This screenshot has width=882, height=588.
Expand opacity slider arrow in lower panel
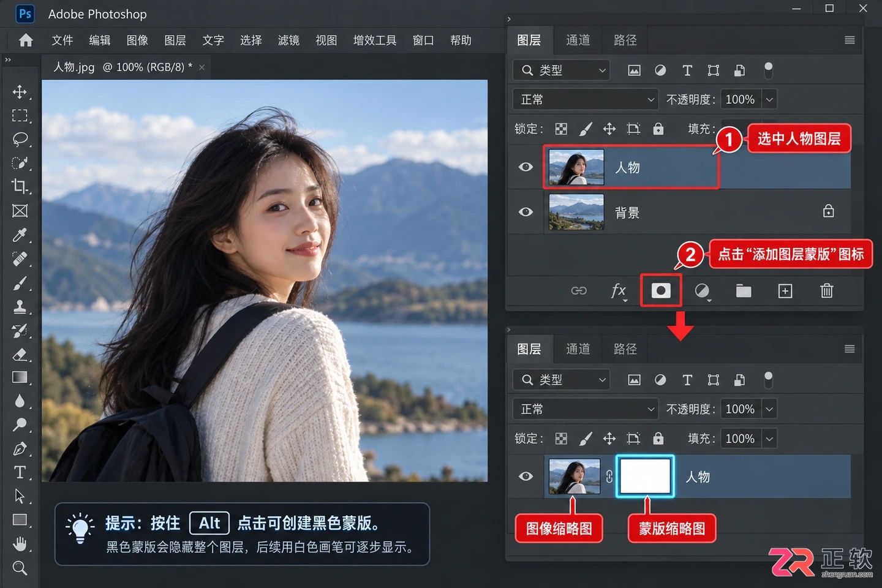point(770,409)
